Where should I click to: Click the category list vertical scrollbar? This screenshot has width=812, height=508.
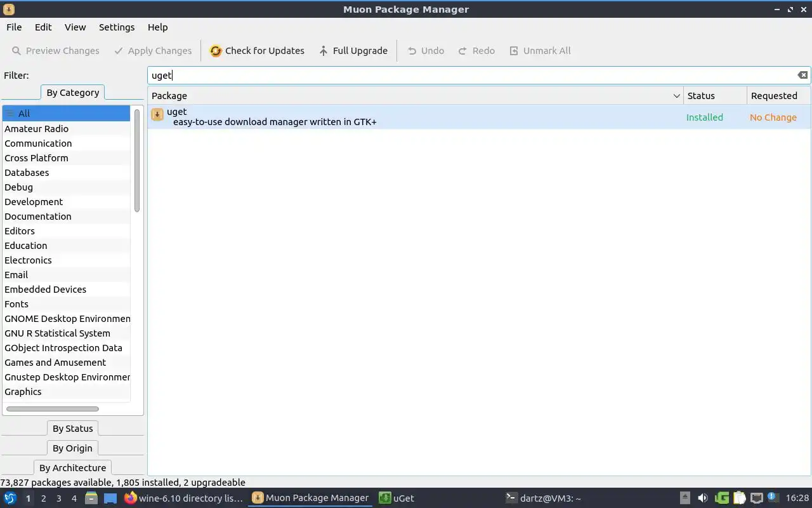(x=137, y=160)
